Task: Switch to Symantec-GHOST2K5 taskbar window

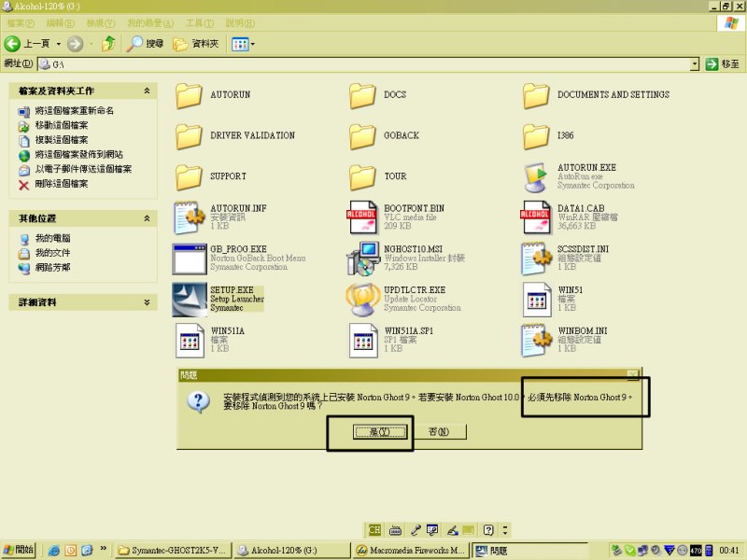Action: 174,550
